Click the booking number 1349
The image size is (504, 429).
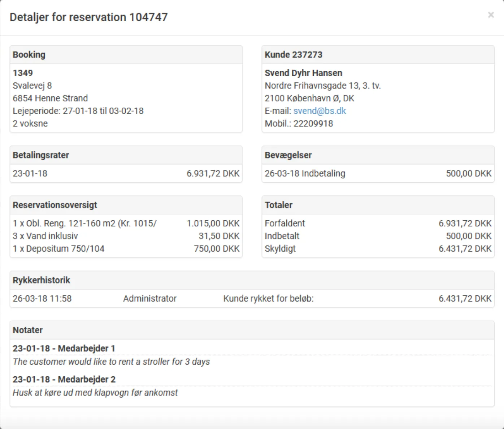point(22,73)
